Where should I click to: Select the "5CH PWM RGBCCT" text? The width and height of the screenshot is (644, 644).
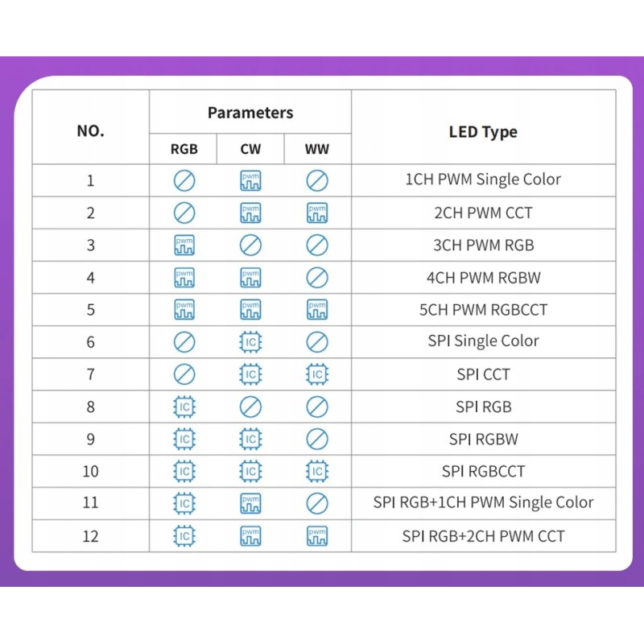click(483, 310)
